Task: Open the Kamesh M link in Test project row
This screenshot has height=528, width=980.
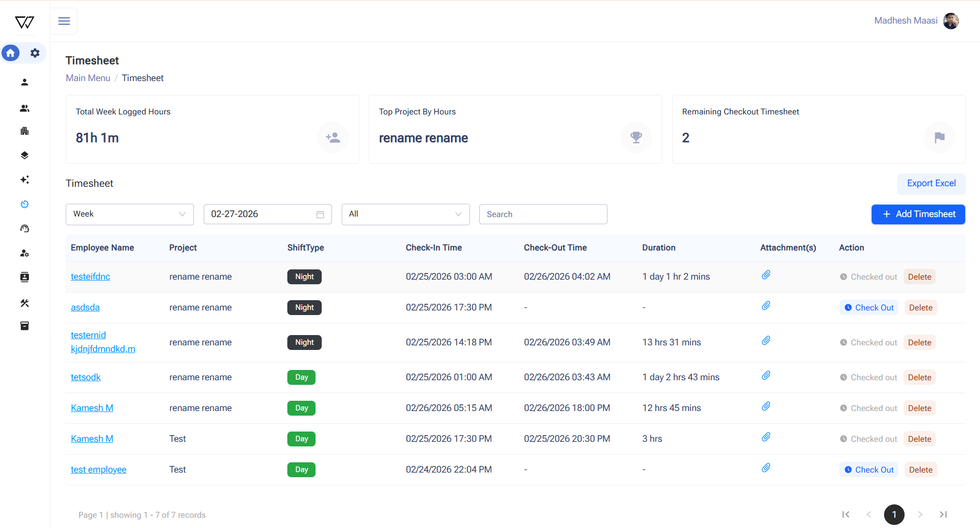Action: tap(92, 439)
